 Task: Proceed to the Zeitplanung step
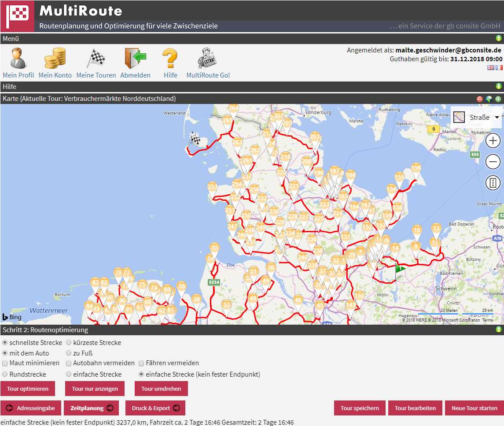[91, 408]
